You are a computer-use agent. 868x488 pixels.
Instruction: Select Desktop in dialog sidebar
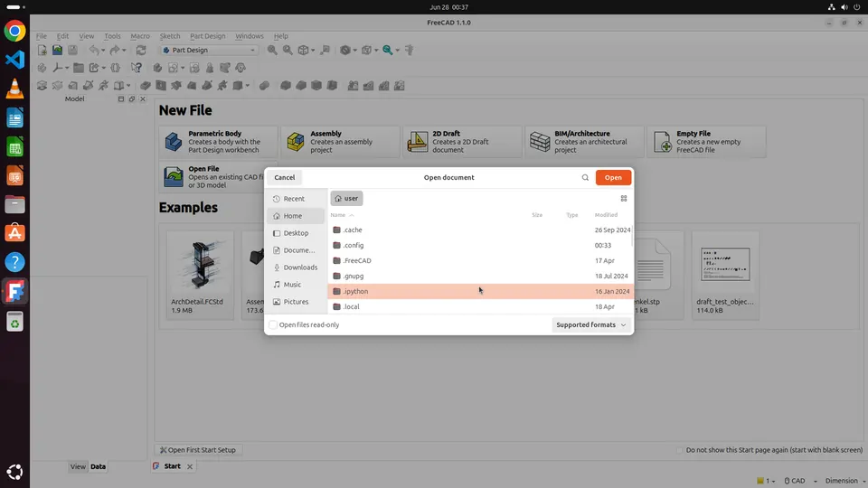[x=296, y=233]
